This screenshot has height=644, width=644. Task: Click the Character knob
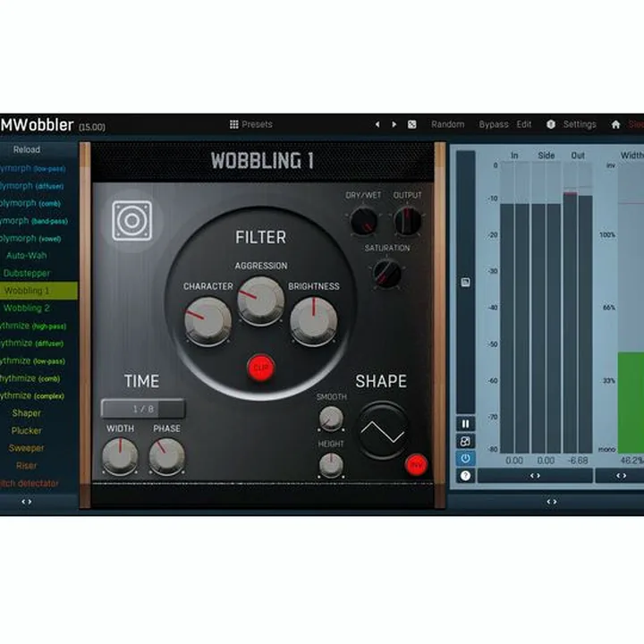click(208, 321)
